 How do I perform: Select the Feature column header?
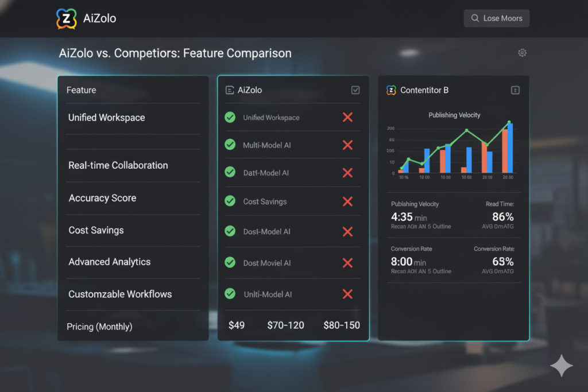point(81,90)
